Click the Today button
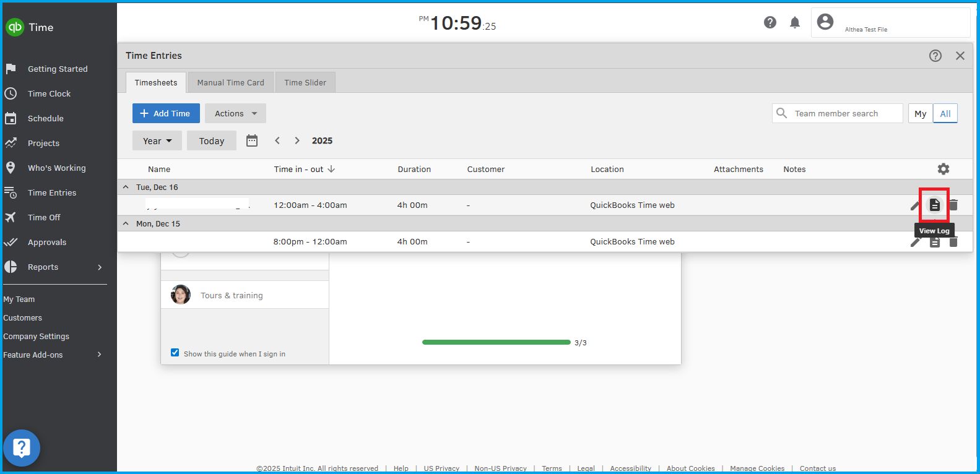This screenshot has width=980, height=474. [x=211, y=140]
